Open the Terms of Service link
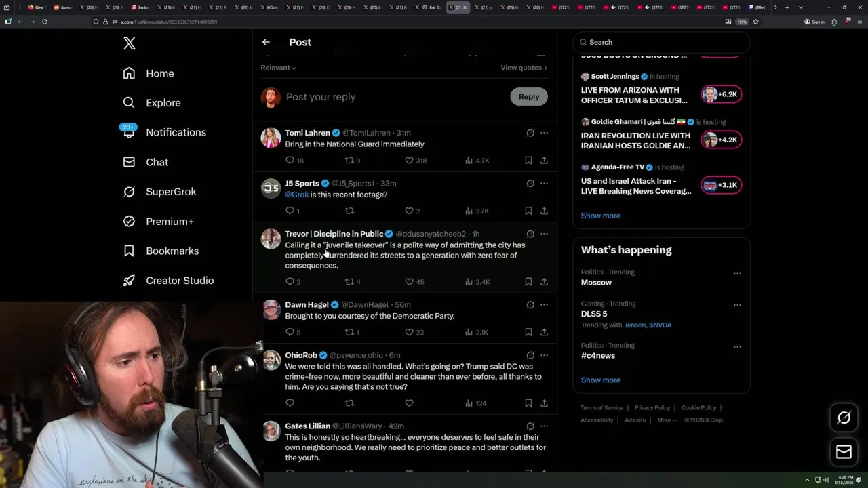Viewport: 868px width, 488px height. [601, 408]
